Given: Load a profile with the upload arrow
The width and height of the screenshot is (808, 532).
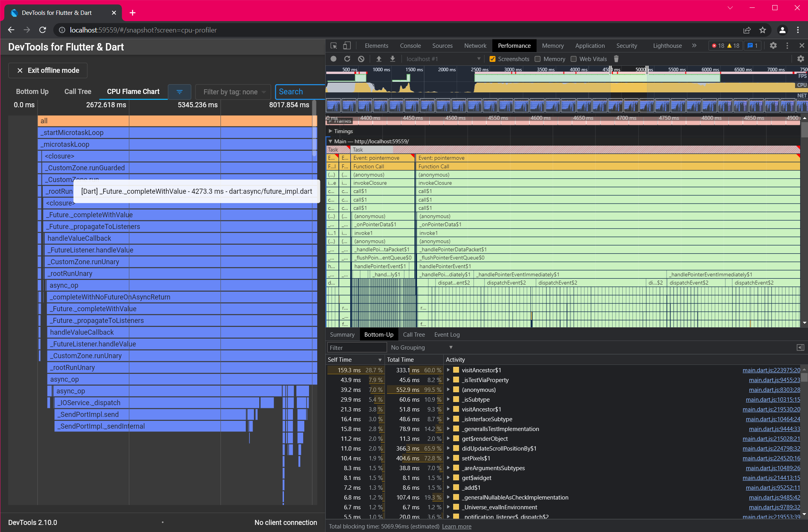Looking at the screenshot, I should click(379, 59).
